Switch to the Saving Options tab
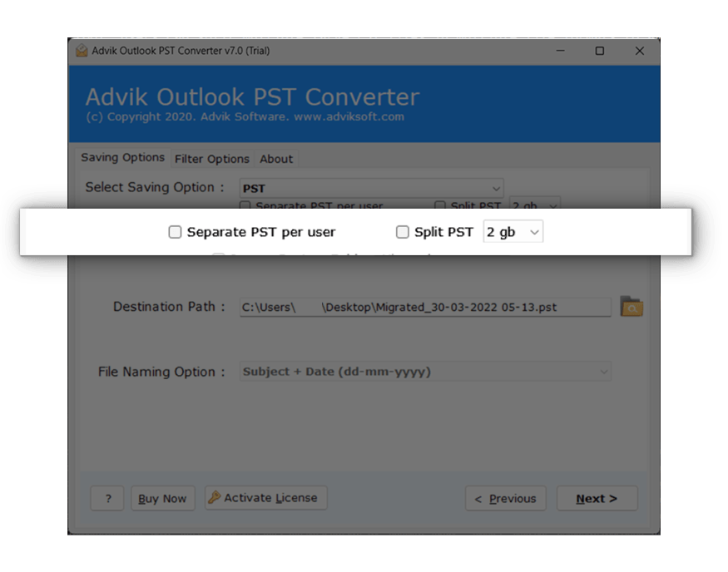Viewport: 728px width, 572px height. (122, 158)
